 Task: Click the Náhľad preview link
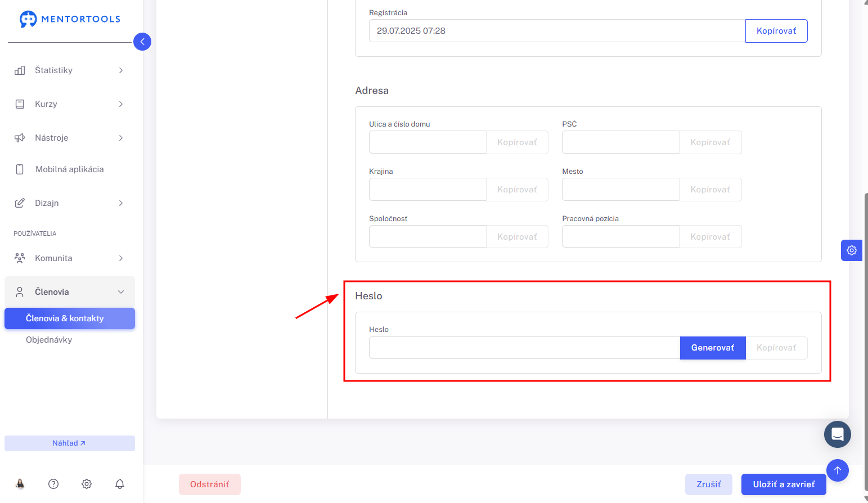70,443
